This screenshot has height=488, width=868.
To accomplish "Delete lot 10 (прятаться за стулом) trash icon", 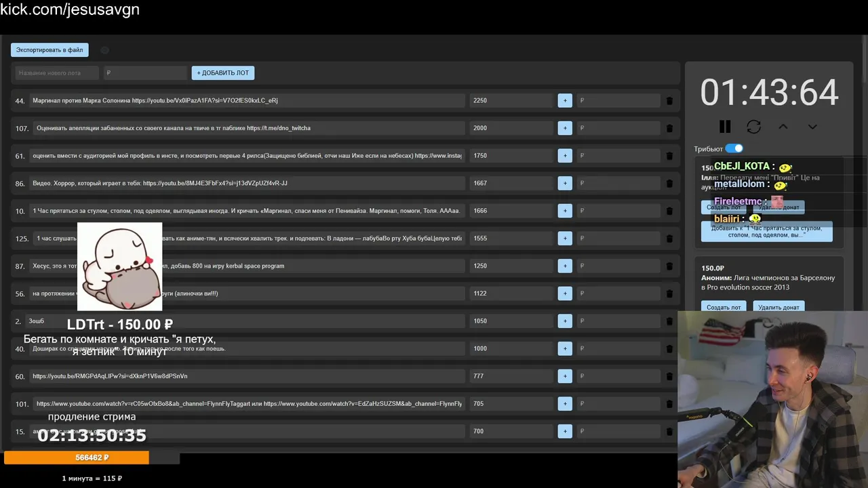I will [x=669, y=211].
